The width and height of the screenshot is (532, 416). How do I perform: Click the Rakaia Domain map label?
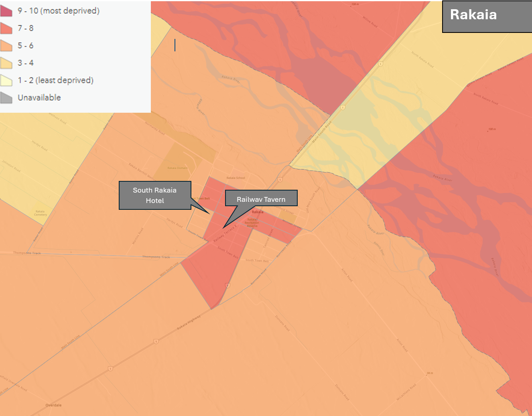(177, 168)
